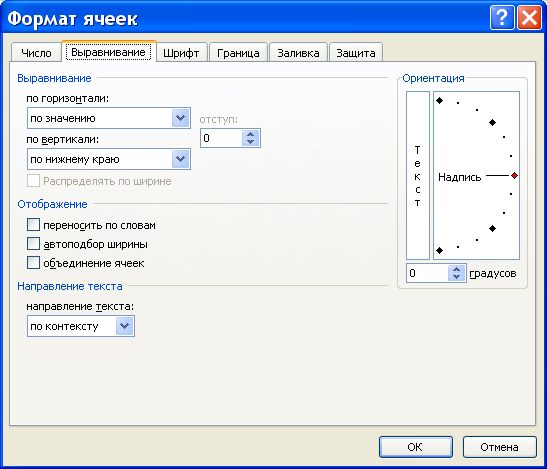Open the направление текста dropdown arrow

pos(125,326)
